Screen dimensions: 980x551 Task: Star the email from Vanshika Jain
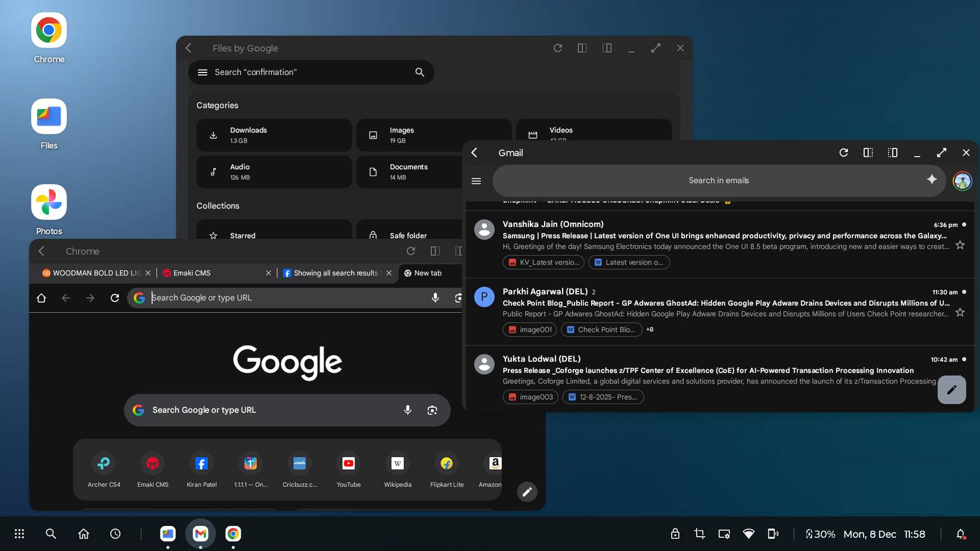(x=960, y=244)
